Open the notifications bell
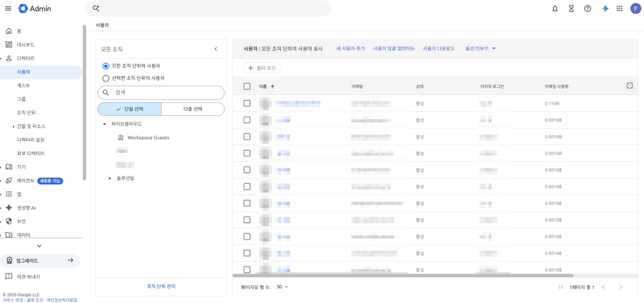Image resolution: width=644 pixels, height=303 pixels. pyautogui.click(x=555, y=9)
